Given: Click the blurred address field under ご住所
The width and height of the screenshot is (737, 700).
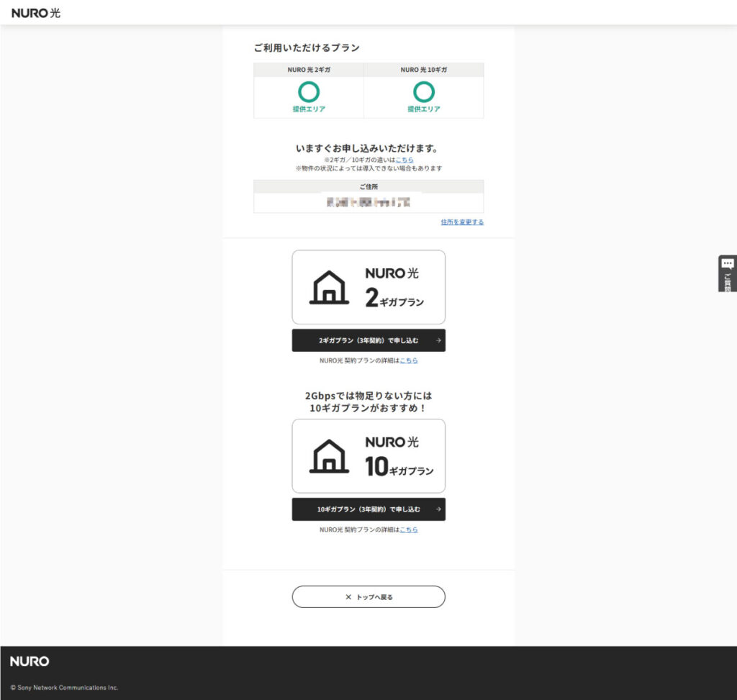Looking at the screenshot, I should click(368, 203).
